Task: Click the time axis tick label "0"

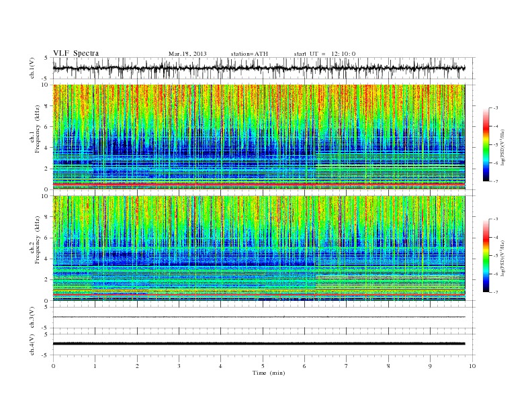Action: tap(53, 366)
